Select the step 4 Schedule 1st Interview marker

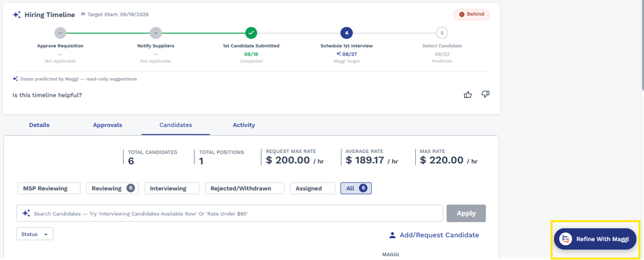pyautogui.click(x=347, y=33)
